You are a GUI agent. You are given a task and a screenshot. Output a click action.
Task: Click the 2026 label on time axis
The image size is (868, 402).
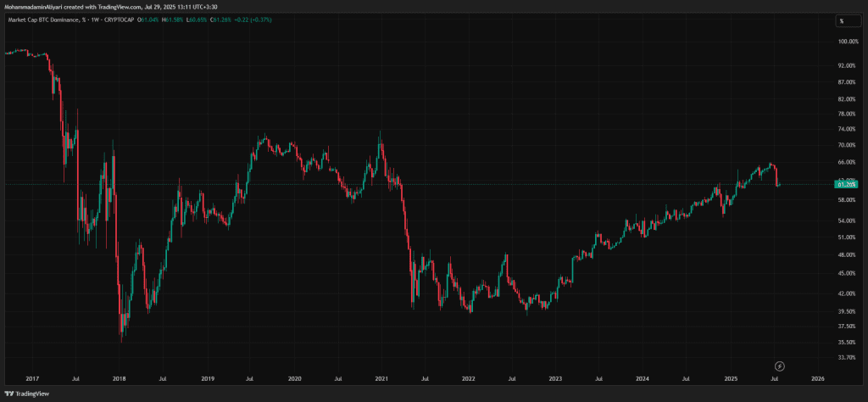click(818, 379)
